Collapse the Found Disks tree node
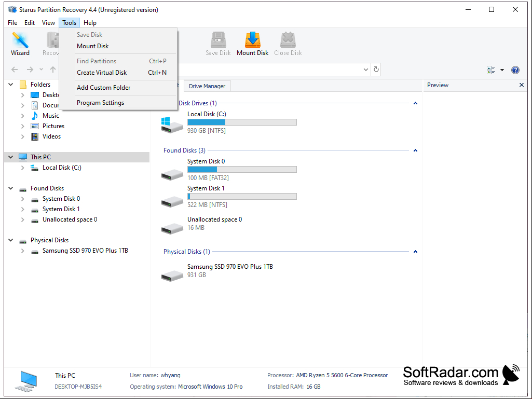Image resolution: width=532 pixels, height=399 pixels. coord(11,188)
